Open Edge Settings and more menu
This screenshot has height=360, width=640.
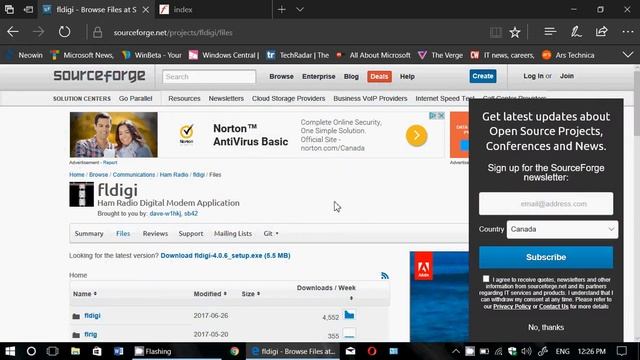coord(628,32)
